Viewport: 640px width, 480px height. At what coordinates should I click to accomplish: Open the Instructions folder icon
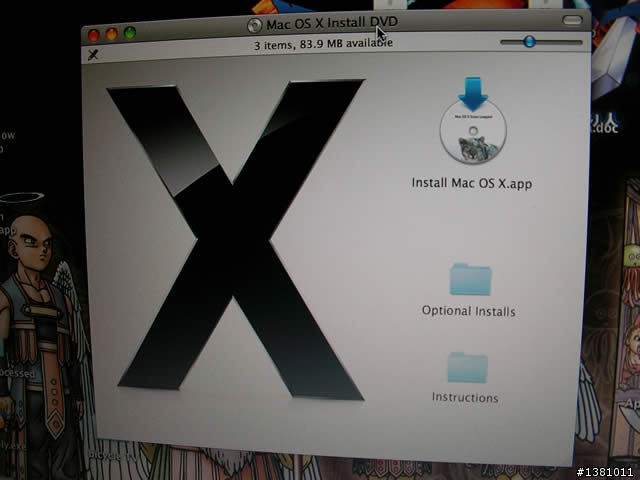point(468,367)
